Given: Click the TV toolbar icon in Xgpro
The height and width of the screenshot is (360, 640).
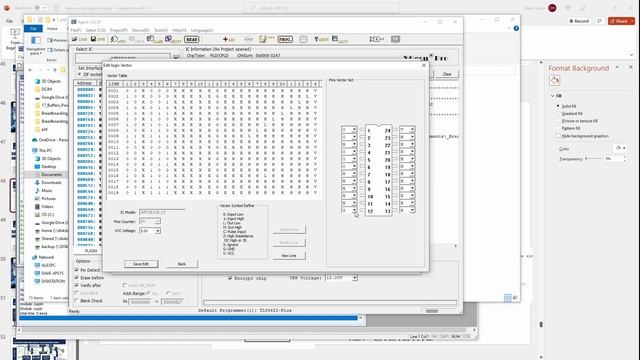Looking at the screenshot, I should tap(395, 39).
